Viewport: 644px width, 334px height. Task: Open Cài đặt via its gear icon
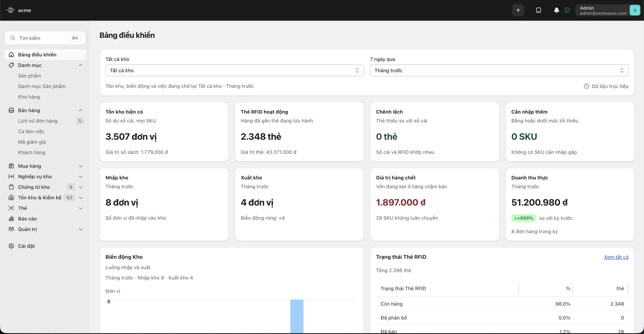pyautogui.click(x=11, y=246)
